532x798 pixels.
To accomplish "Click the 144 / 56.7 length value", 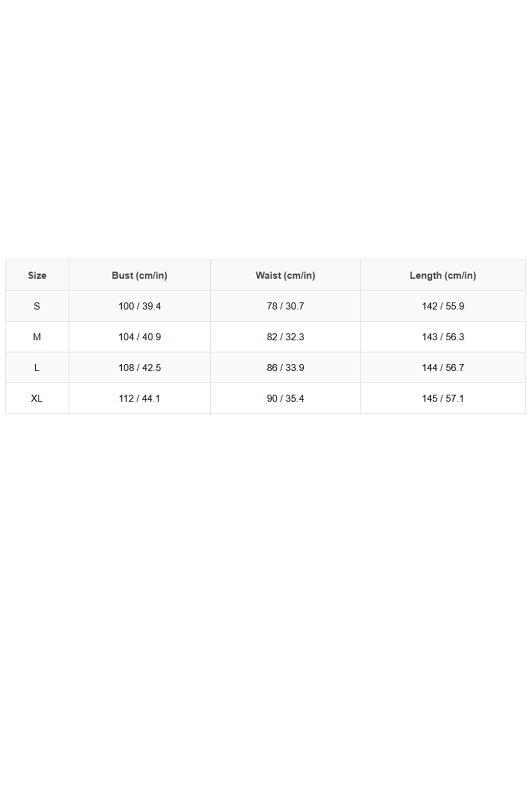I will (443, 368).
